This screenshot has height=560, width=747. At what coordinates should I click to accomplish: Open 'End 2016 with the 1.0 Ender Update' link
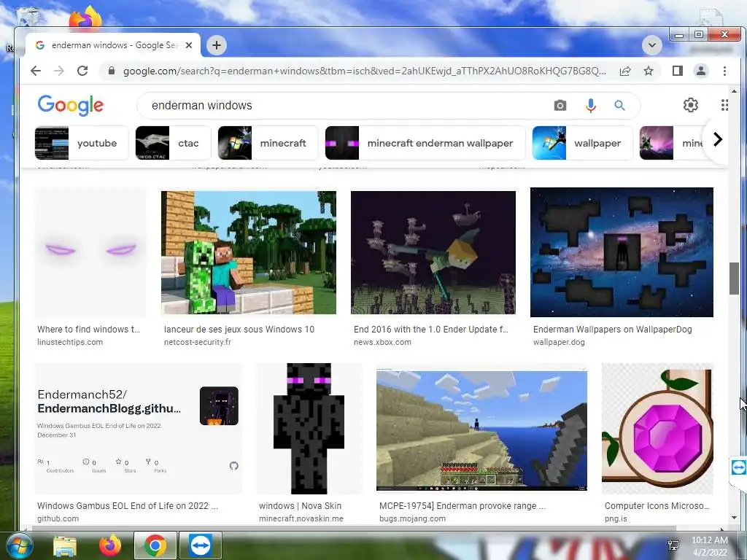431,329
